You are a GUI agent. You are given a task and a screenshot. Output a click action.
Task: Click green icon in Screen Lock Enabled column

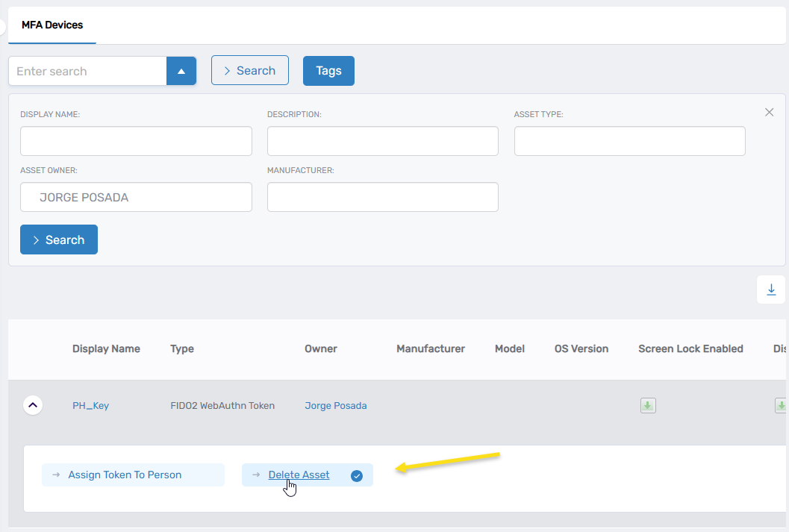point(647,406)
